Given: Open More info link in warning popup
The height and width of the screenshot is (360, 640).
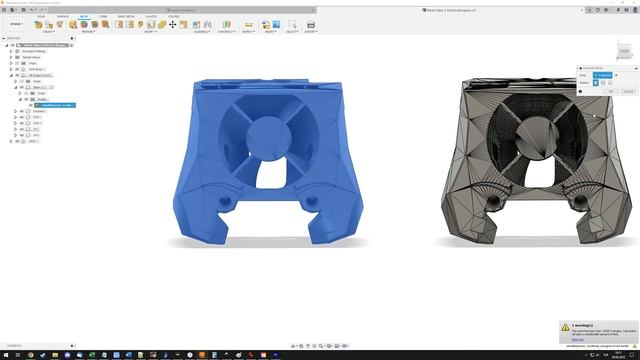Looking at the screenshot, I should [x=577, y=340].
